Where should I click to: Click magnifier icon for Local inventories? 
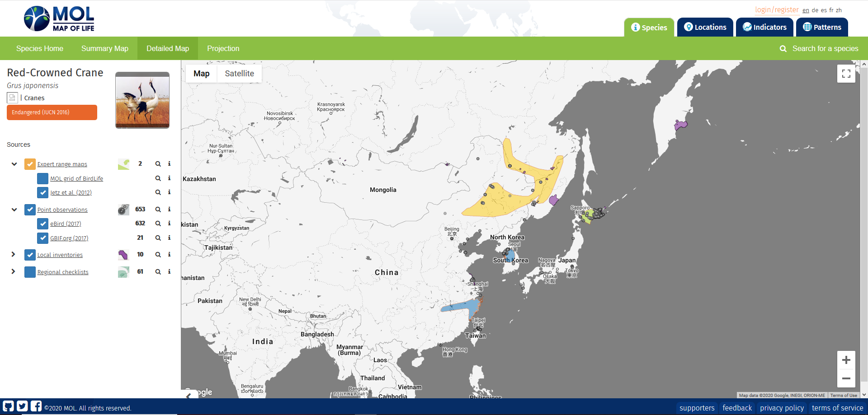click(158, 255)
